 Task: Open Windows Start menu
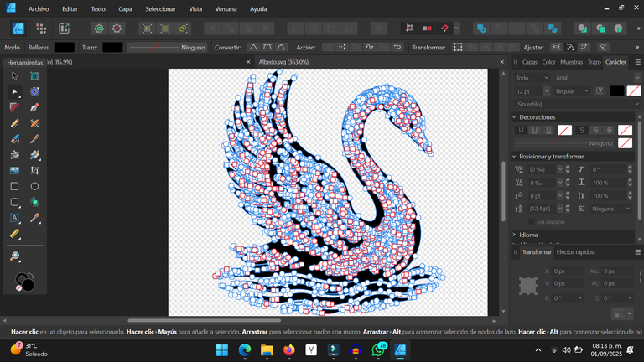click(222, 350)
